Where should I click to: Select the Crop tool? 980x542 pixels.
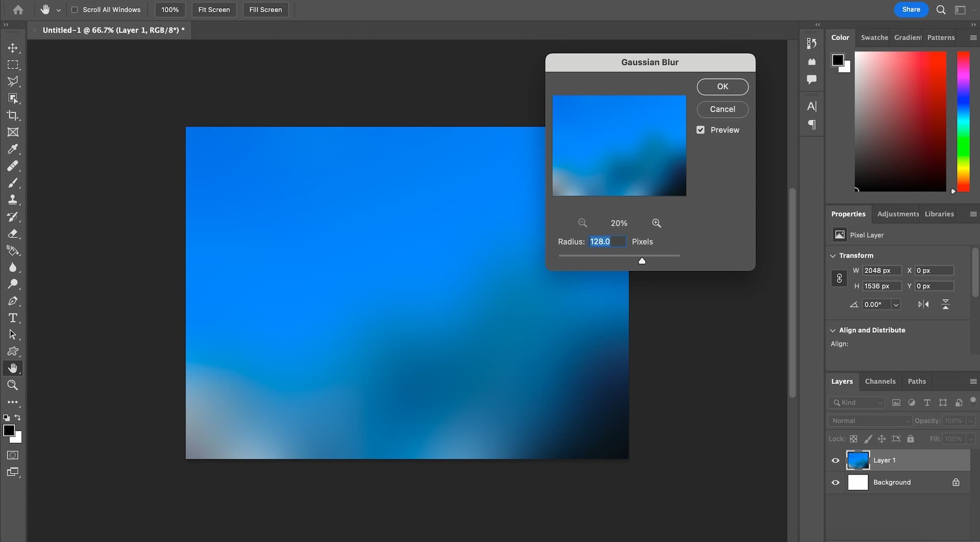click(x=13, y=115)
